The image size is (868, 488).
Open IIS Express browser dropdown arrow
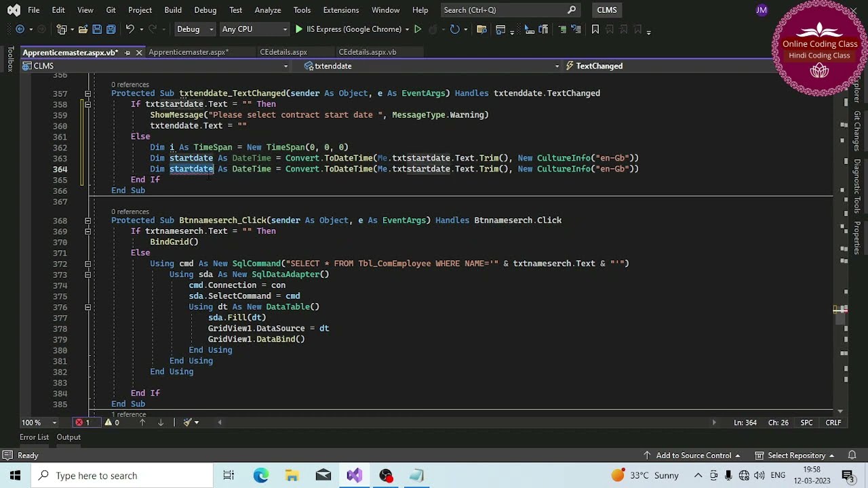[407, 29]
